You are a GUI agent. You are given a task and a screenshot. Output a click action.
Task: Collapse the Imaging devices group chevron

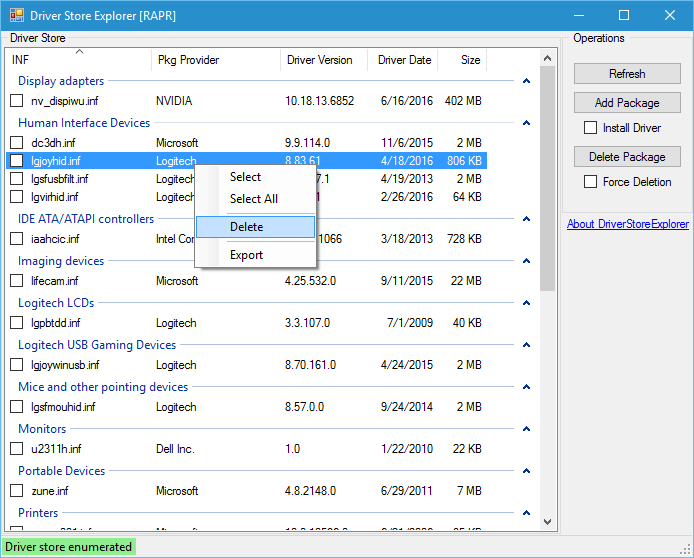pos(526,262)
